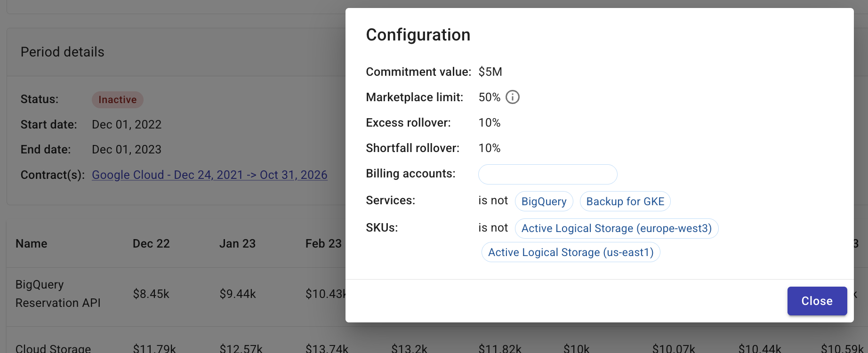The width and height of the screenshot is (868, 353).
Task: Click Active Logical Storage (us-east1) chip
Action: pos(571,252)
